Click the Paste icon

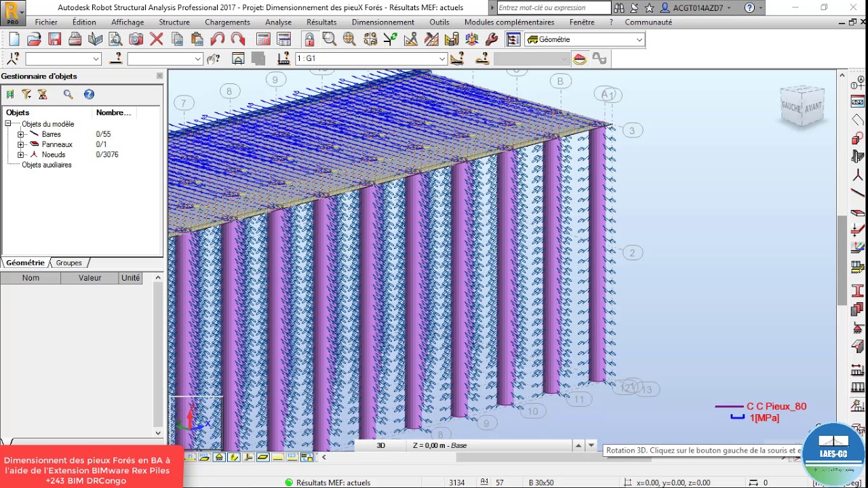pos(197,39)
